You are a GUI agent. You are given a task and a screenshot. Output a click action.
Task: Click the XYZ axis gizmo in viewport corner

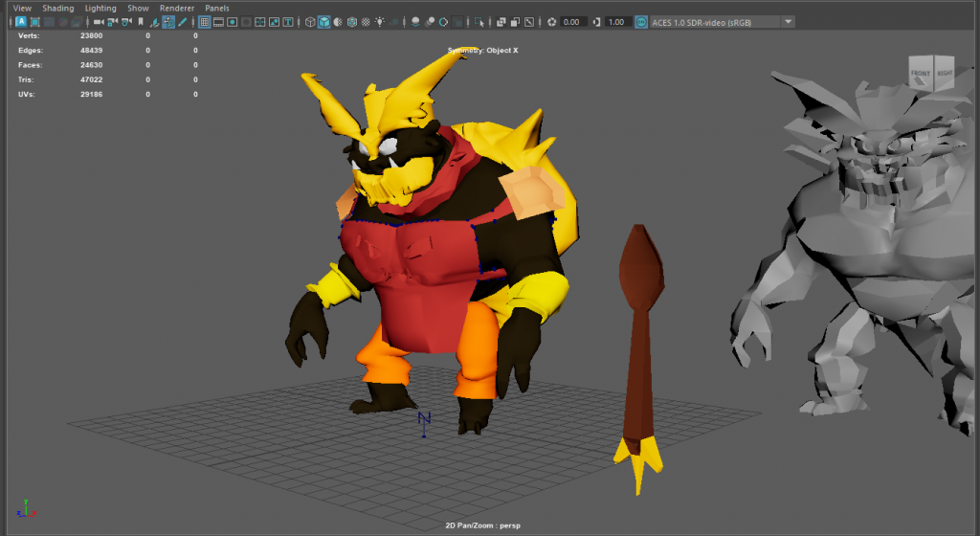[26, 508]
